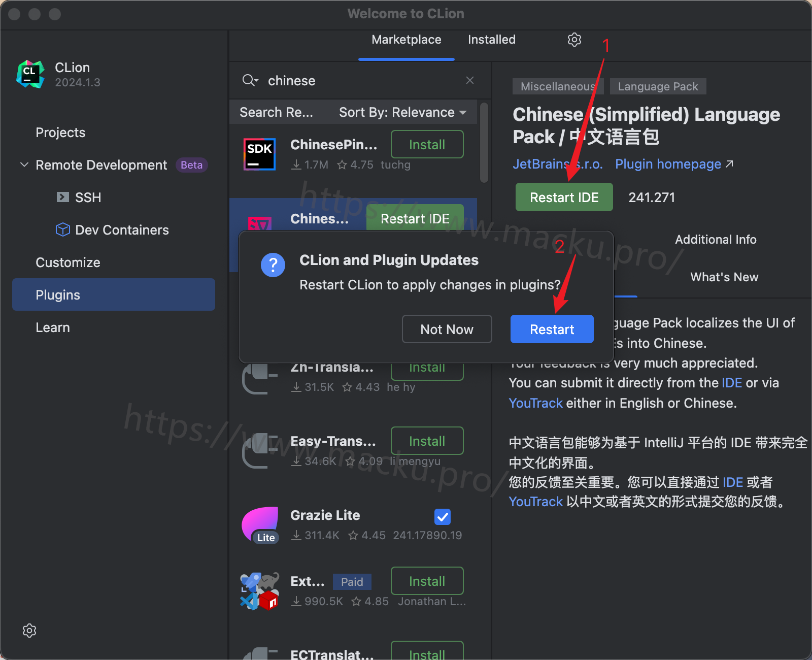Click the Easy-Translation plugin placeholder icon
The height and width of the screenshot is (660, 812).
coord(260,451)
